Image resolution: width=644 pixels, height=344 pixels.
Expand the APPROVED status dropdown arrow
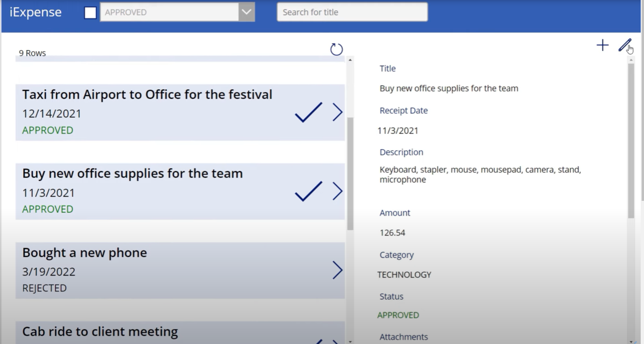tap(246, 12)
